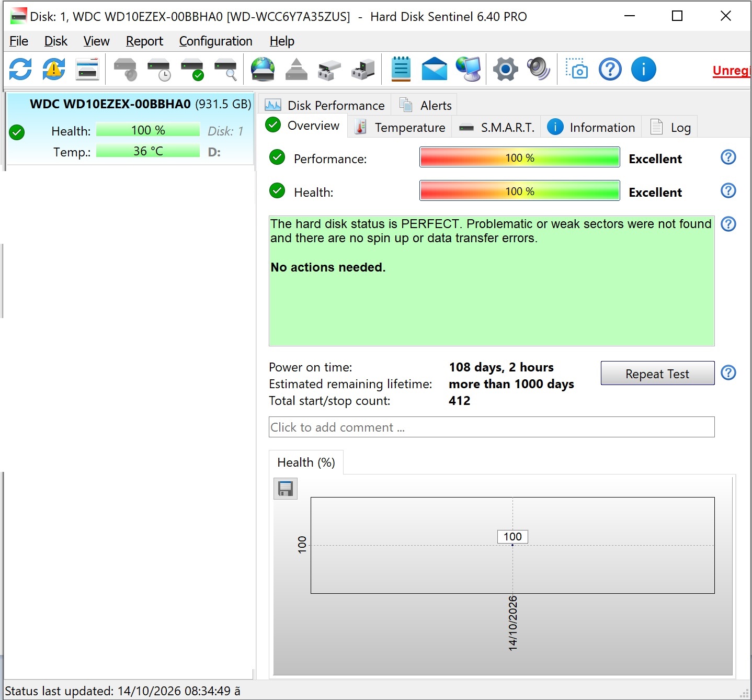Select the Health (%) chart tab
Screen dimensions: 752x700
[306, 462]
